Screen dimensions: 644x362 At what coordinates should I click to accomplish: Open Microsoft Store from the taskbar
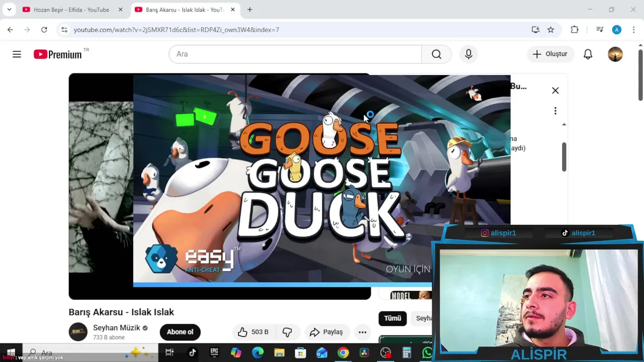tap(300, 353)
